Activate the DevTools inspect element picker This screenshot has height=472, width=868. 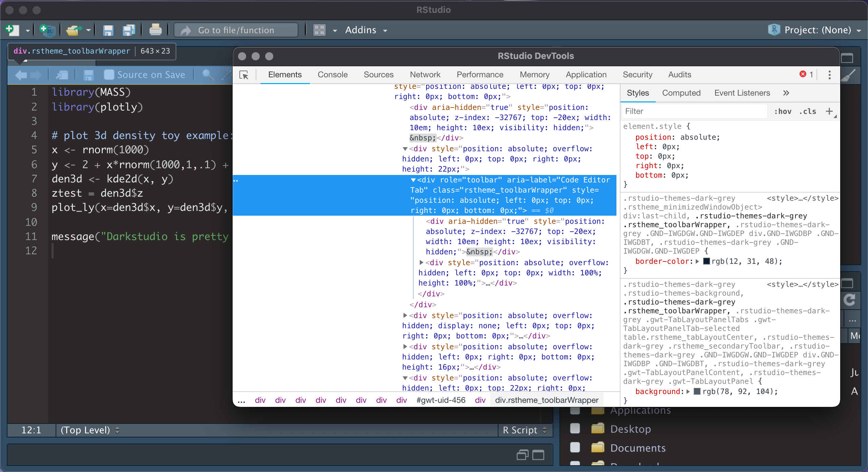pyautogui.click(x=244, y=75)
